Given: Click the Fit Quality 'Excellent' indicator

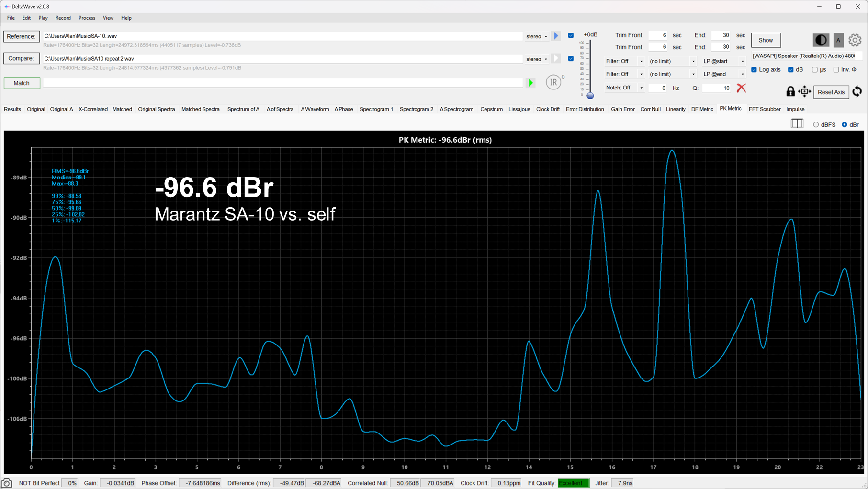Looking at the screenshot, I should tap(573, 483).
